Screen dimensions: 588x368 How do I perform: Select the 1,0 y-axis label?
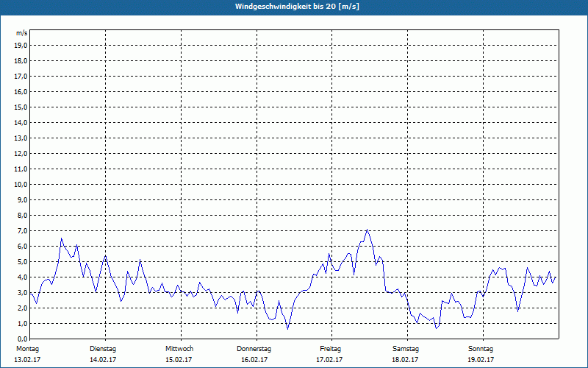click(x=23, y=324)
